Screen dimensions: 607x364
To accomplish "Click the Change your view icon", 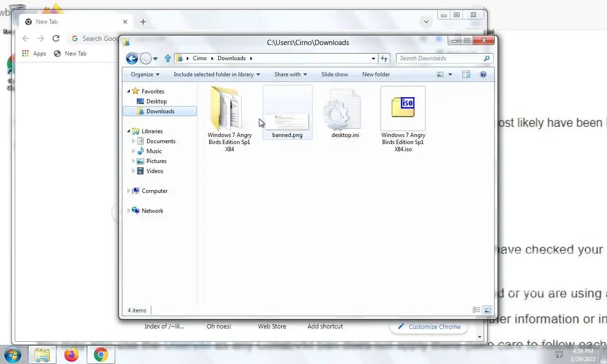I will (440, 74).
